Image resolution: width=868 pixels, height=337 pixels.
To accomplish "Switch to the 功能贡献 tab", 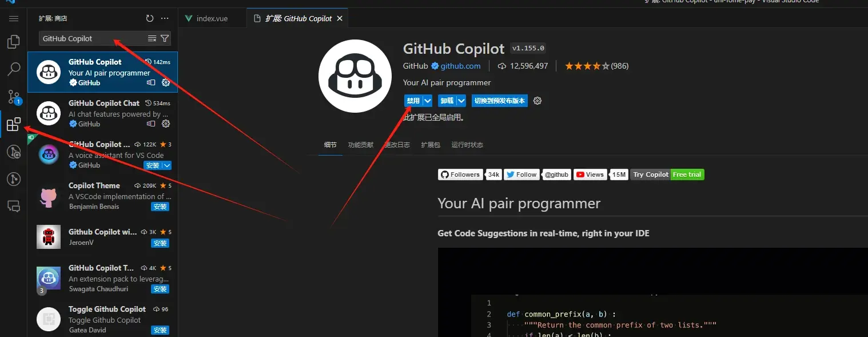I will pyautogui.click(x=361, y=145).
